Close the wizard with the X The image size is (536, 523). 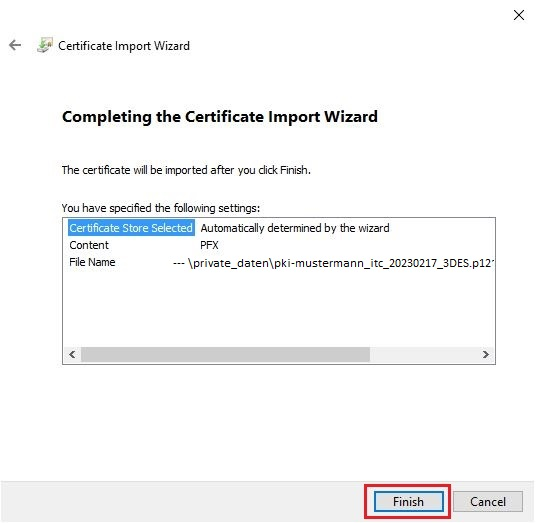(x=519, y=15)
